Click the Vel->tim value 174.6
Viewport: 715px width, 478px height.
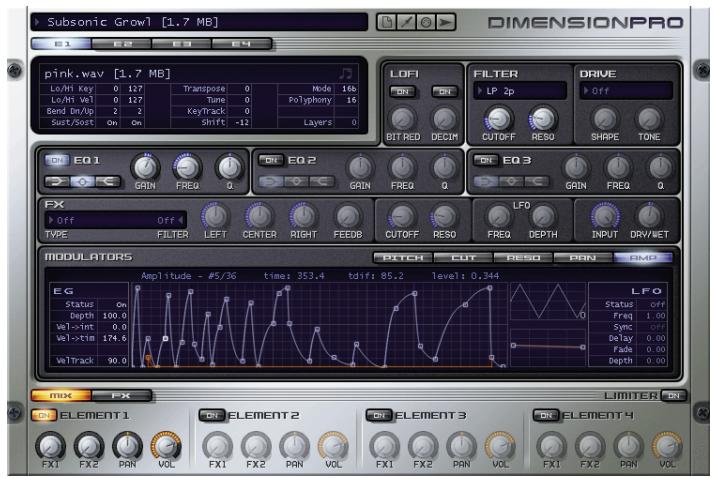[x=114, y=338]
